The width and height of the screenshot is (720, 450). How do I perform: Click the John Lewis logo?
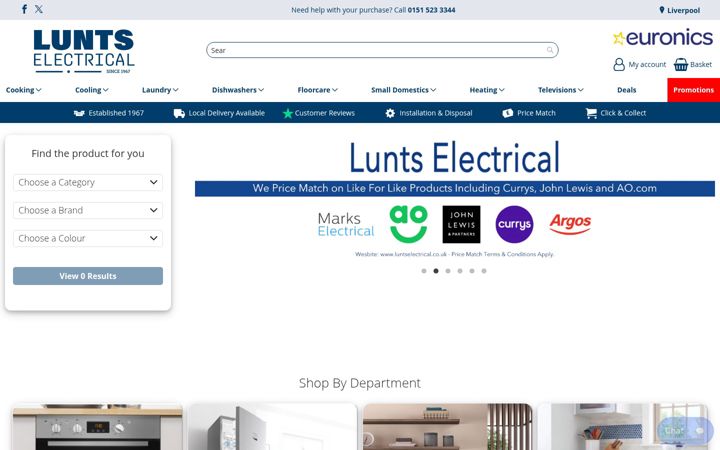click(461, 224)
